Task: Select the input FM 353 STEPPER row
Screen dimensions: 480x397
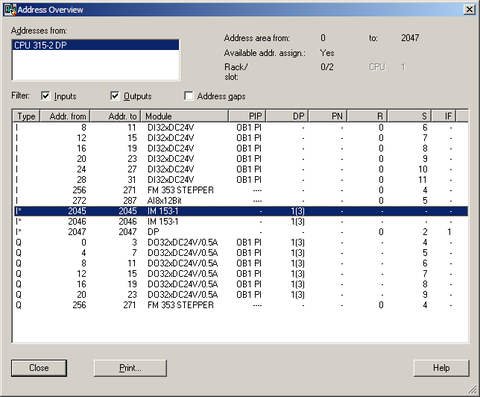Action: click(x=241, y=190)
